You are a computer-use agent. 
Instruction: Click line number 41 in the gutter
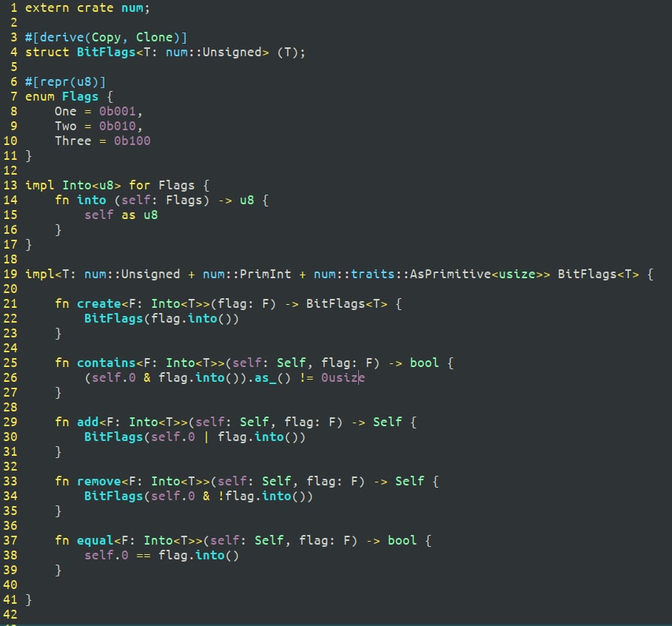tap(10, 600)
